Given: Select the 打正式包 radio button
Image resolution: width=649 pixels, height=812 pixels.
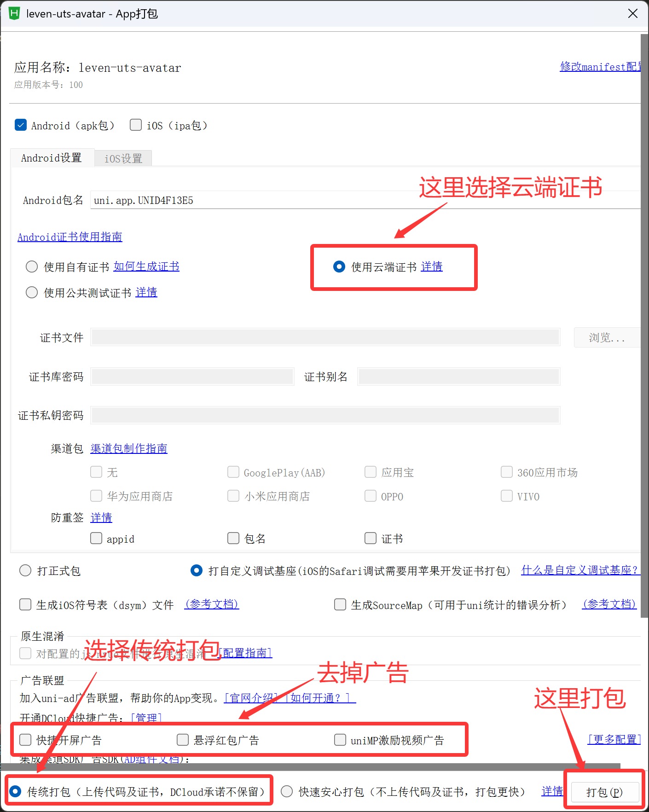Looking at the screenshot, I should pyautogui.click(x=25, y=571).
